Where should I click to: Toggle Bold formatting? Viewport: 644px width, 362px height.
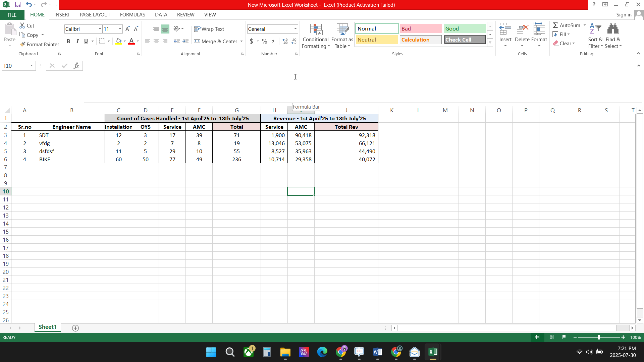coord(68,41)
